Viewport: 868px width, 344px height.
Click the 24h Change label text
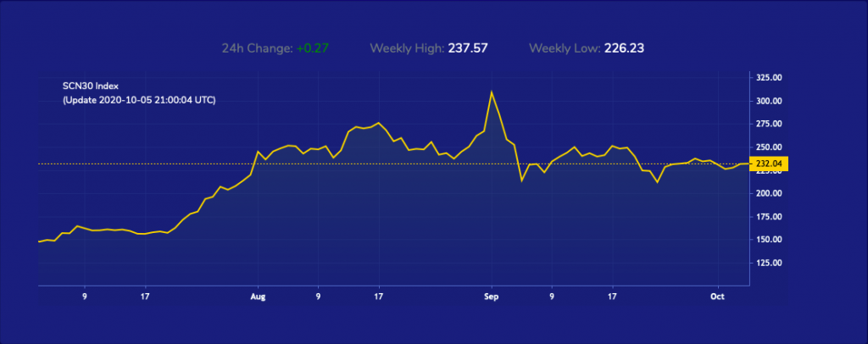[x=257, y=48]
